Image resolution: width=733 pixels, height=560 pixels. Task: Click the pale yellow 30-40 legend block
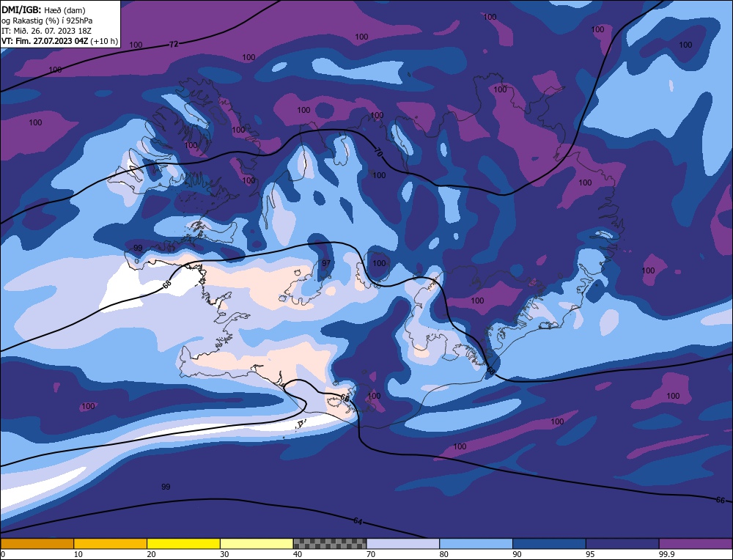click(257, 544)
